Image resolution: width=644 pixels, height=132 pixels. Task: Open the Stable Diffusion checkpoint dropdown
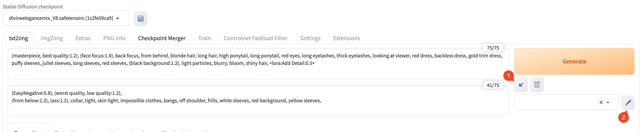(x=66, y=18)
